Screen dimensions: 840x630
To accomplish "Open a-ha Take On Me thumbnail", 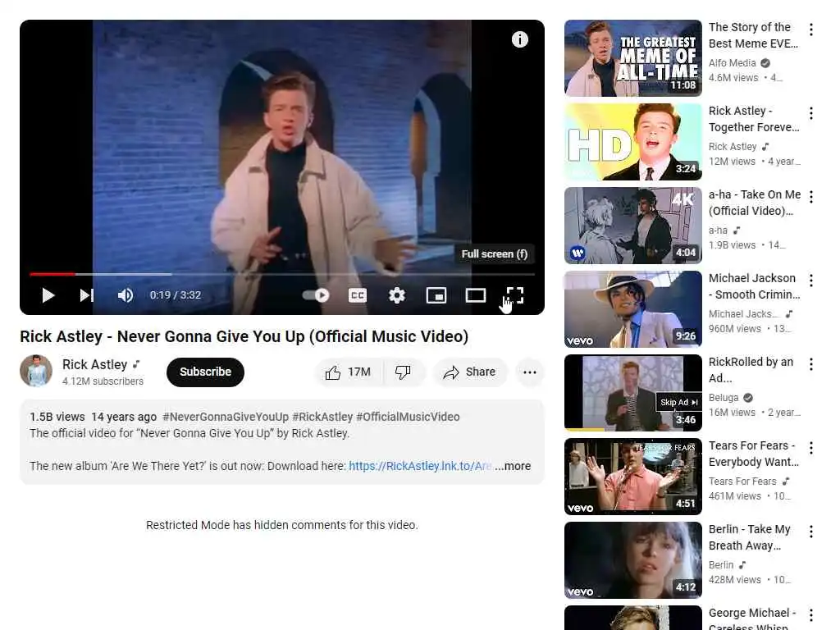I will (x=632, y=226).
